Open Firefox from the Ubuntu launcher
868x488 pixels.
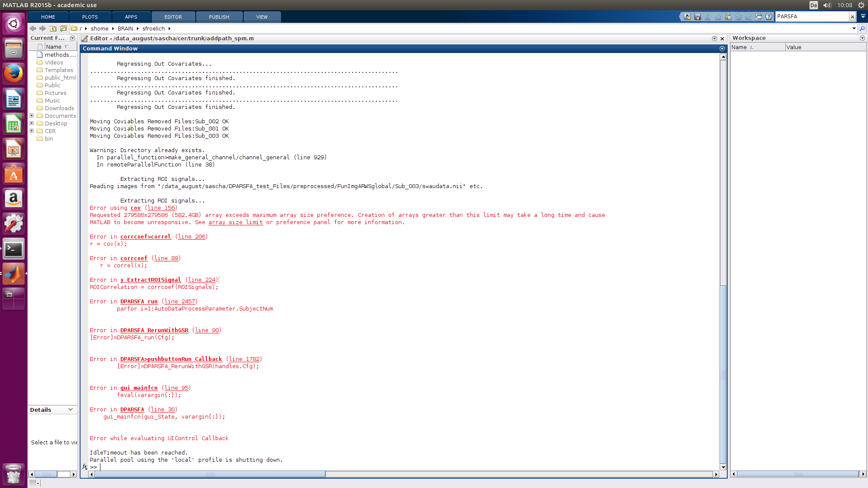[x=14, y=74]
